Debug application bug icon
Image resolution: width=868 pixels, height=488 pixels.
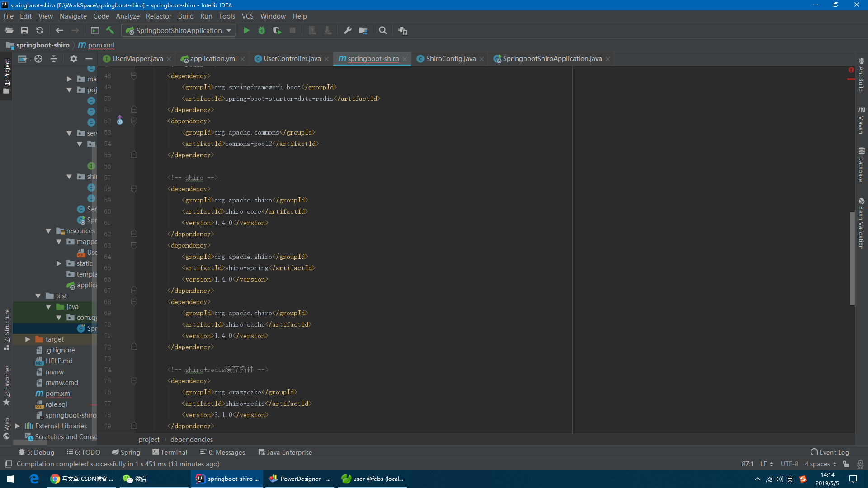(262, 31)
